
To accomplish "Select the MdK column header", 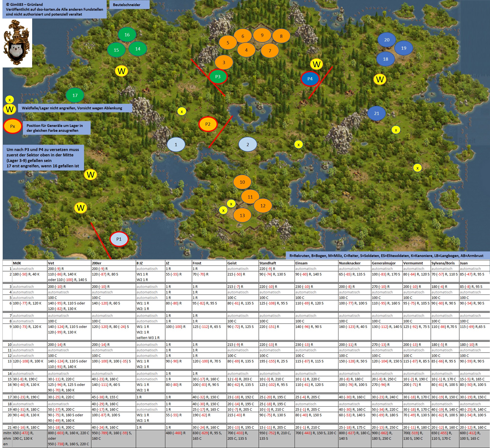I will pyautogui.click(x=17, y=263).
